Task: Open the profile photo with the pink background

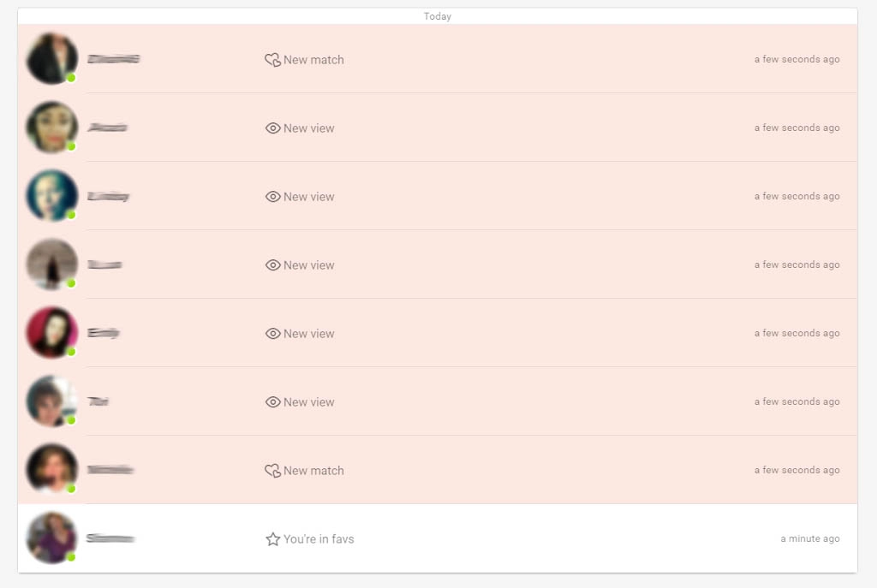Action: click(51, 332)
